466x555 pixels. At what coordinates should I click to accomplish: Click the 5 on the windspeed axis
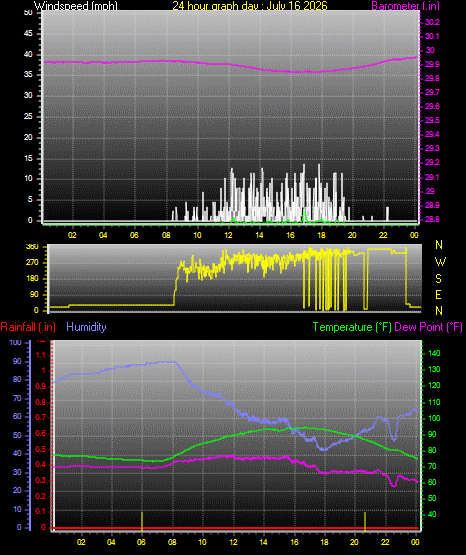(30, 200)
